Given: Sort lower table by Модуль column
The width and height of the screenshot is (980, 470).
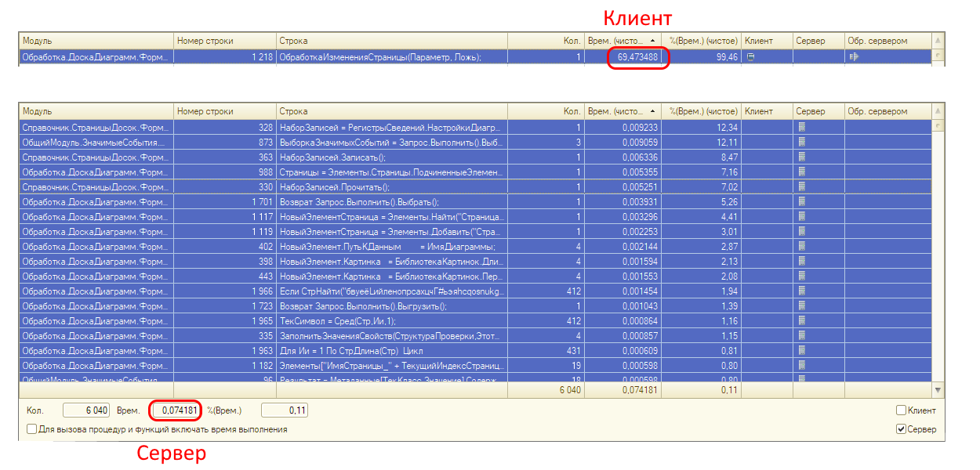Looking at the screenshot, I should tap(96, 111).
